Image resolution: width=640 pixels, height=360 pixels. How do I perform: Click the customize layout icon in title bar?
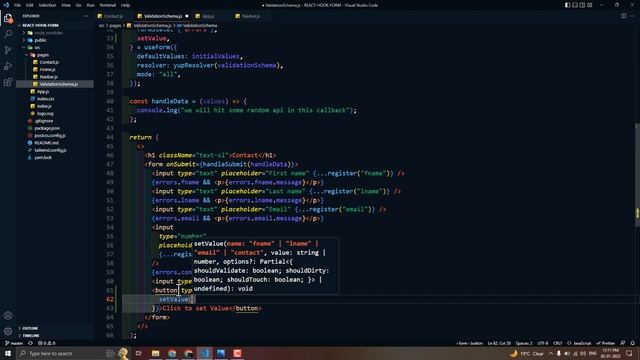point(590,5)
